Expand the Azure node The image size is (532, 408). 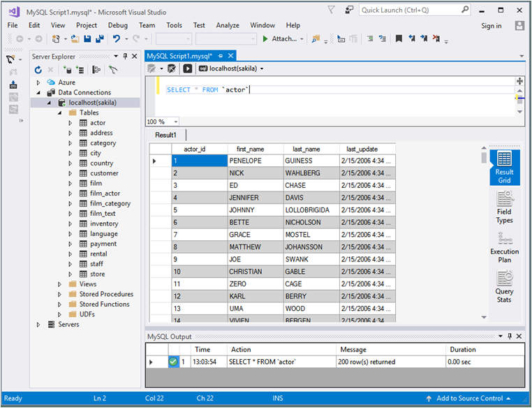point(38,82)
